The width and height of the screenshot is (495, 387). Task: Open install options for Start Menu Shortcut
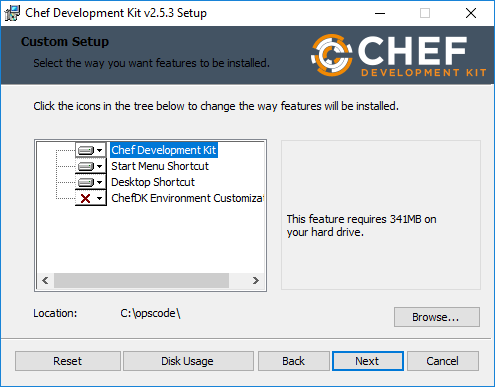(90, 166)
